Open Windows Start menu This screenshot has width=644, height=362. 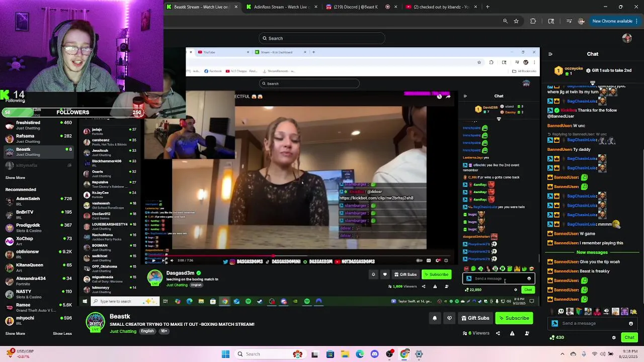point(225,354)
